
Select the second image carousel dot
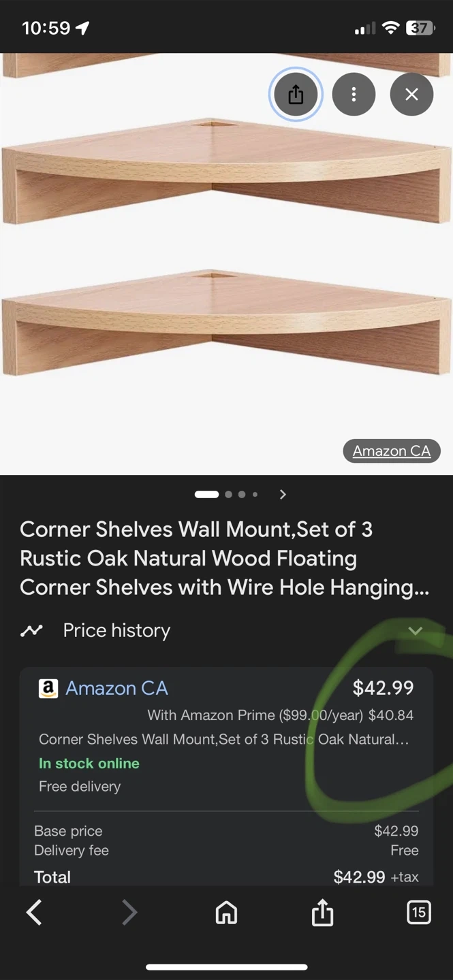click(x=228, y=495)
